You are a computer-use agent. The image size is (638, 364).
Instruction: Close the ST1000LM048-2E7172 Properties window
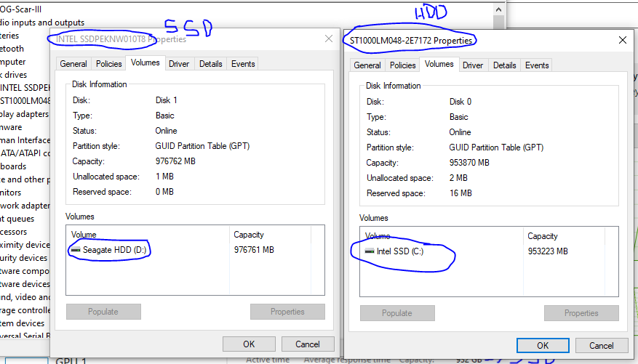623,40
